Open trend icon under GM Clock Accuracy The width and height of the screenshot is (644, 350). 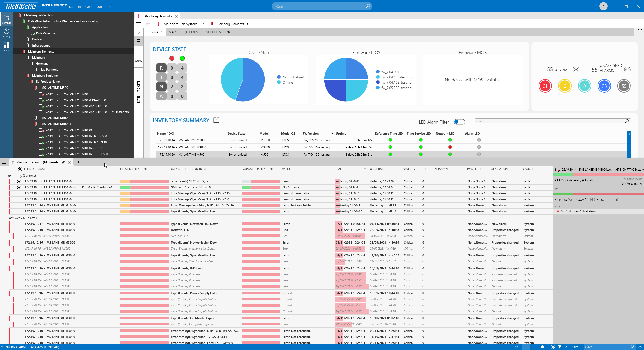coord(557,189)
